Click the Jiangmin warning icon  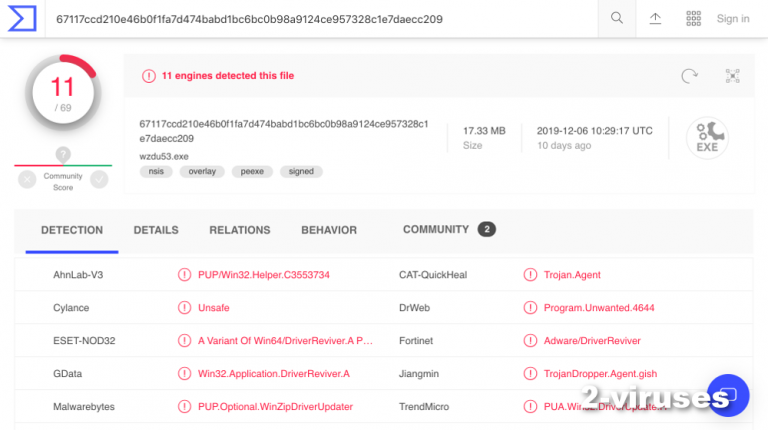(x=530, y=374)
